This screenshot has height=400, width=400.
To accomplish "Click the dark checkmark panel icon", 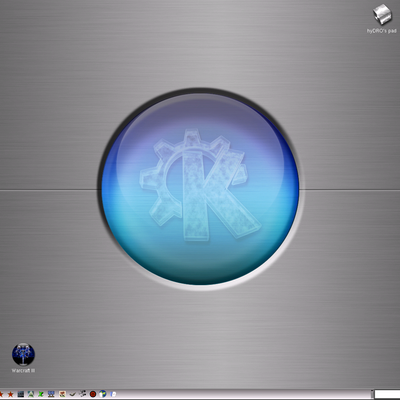I will (x=72, y=394).
